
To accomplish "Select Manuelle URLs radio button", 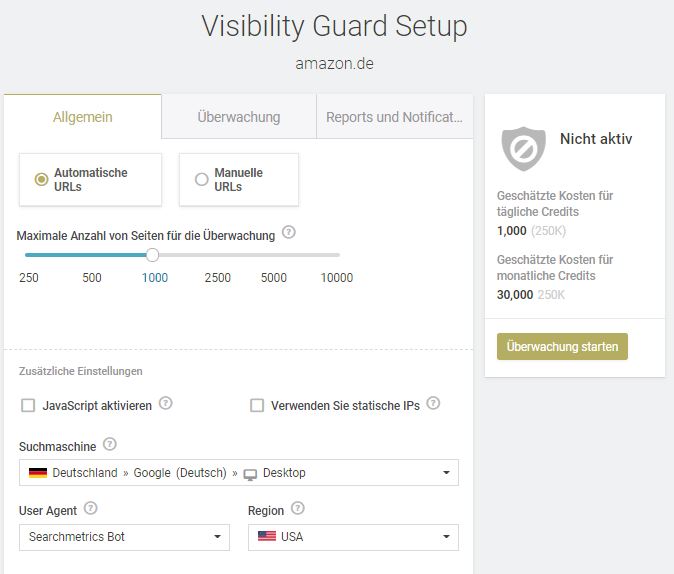I will [202, 179].
